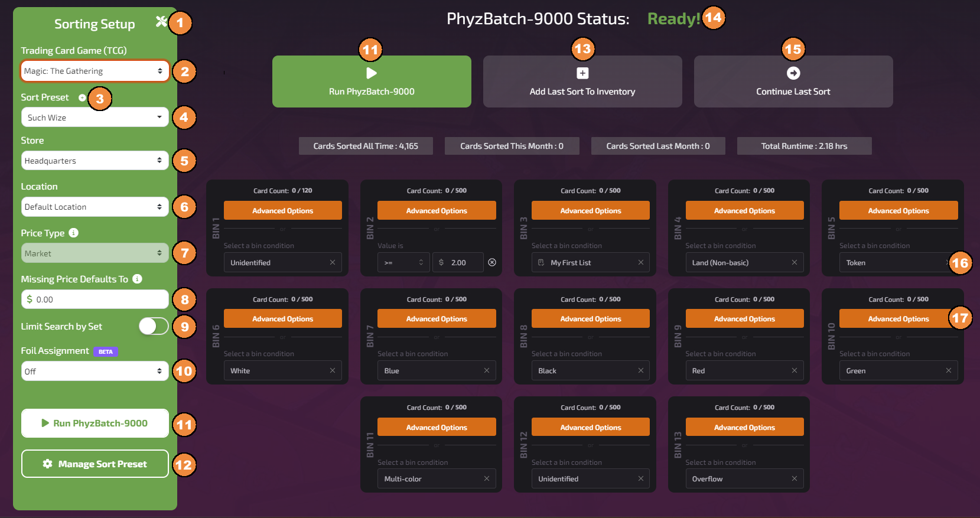
Task: Open the Store Headquarters dropdown
Action: 95,161
